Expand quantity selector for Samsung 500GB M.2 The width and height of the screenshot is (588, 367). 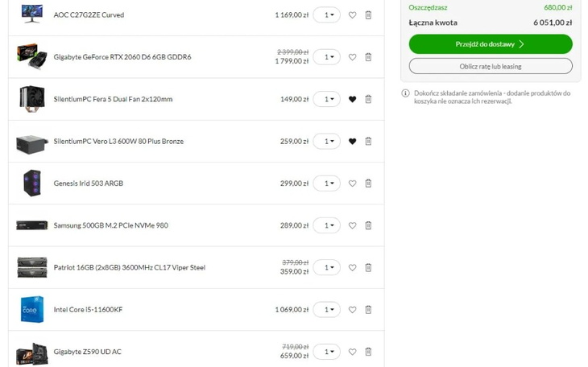[327, 225]
